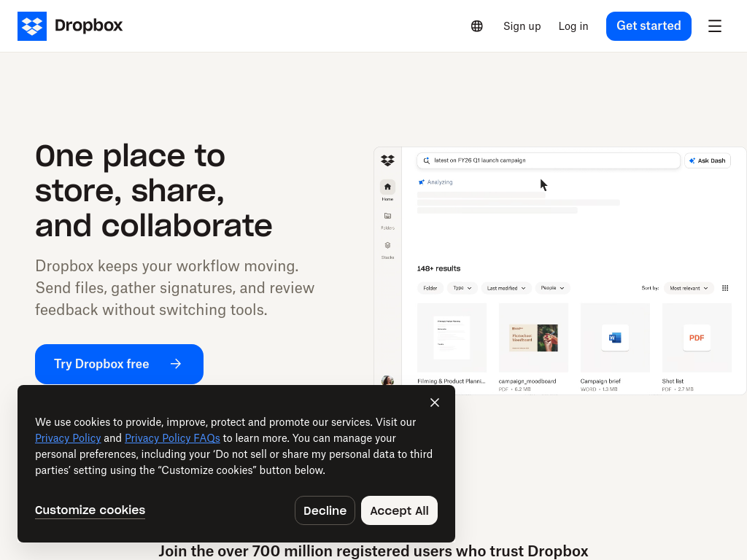Decline cookies
This screenshot has height=560, width=747.
pyautogui.click(x=325, y=510)
